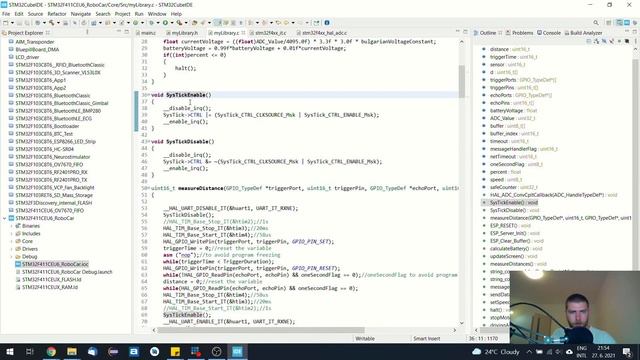Open the Project Explorer view menu dots

87,32
